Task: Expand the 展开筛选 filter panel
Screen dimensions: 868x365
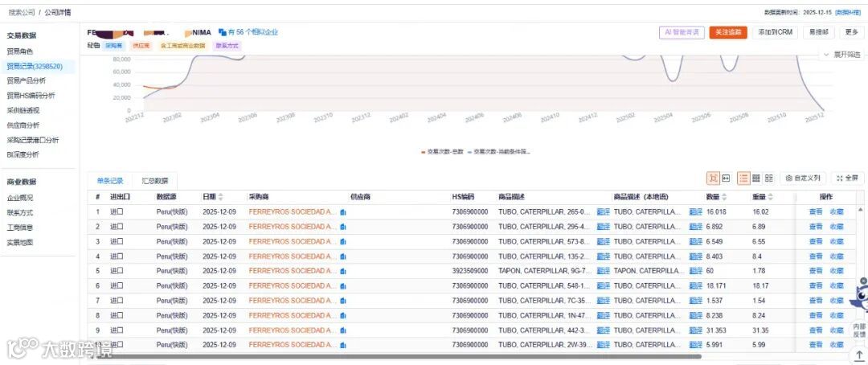Action: (x=842, y=55)
